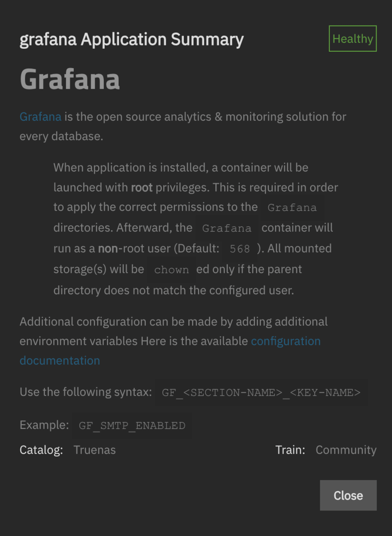
Task: Close the Application Summary dialog
Action: tap(348, 495)
